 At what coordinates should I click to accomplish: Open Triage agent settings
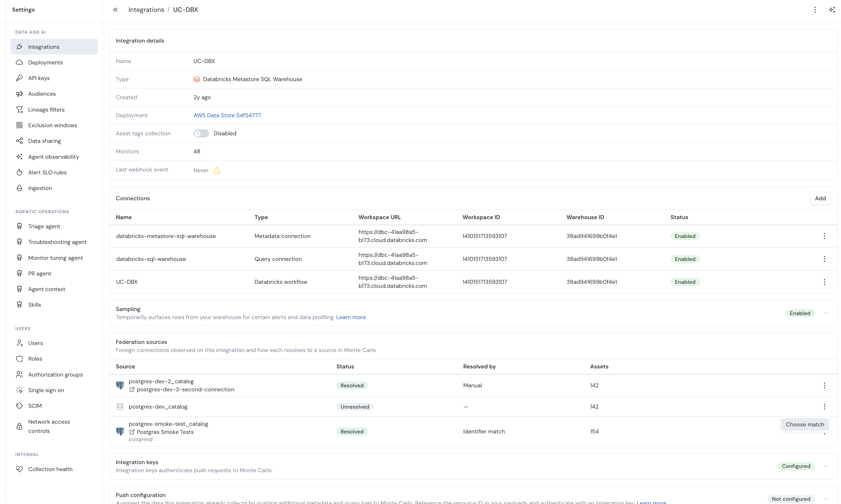click(54, 226)
